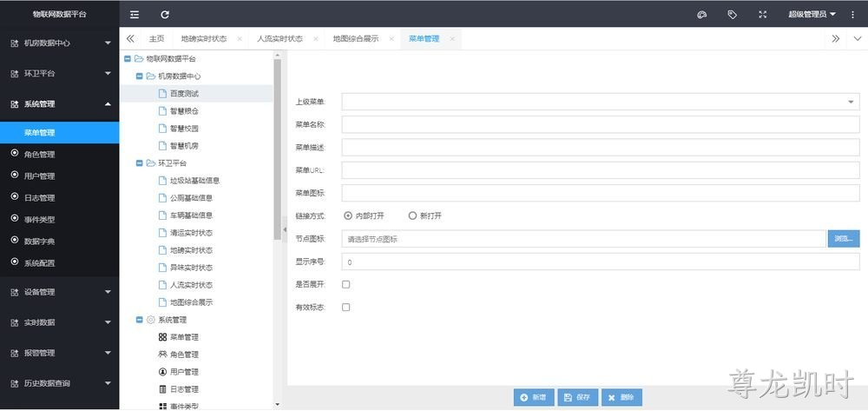Screen dimensions: 868x411
Task: Collapse 环卫平台 tree node
Action: (x=140, y=163)
